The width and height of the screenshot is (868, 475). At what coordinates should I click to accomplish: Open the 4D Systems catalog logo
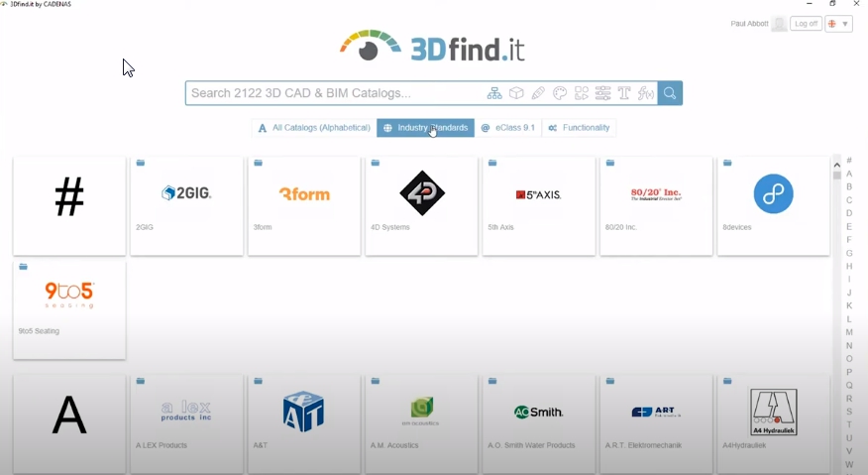(422, 193)
